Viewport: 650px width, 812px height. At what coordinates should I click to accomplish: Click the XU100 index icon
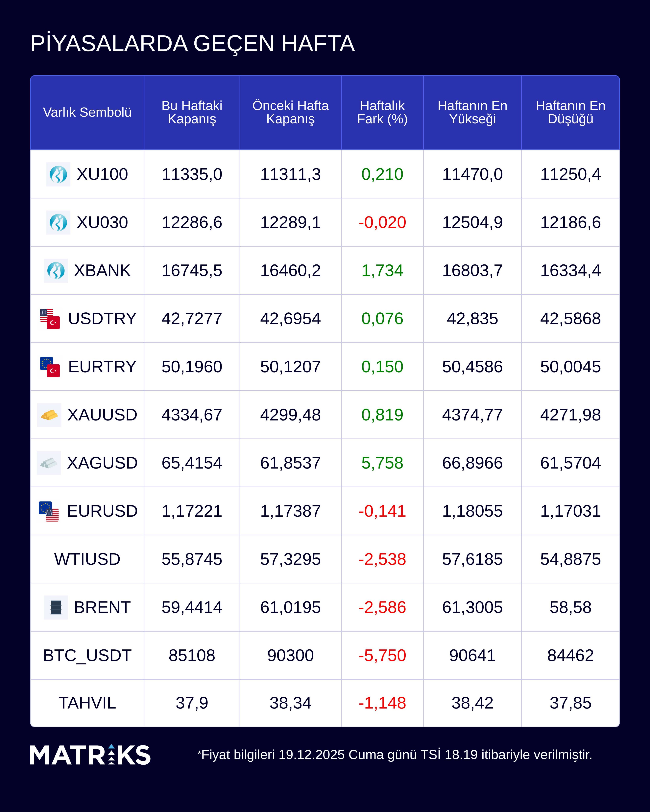coord(58,174)
